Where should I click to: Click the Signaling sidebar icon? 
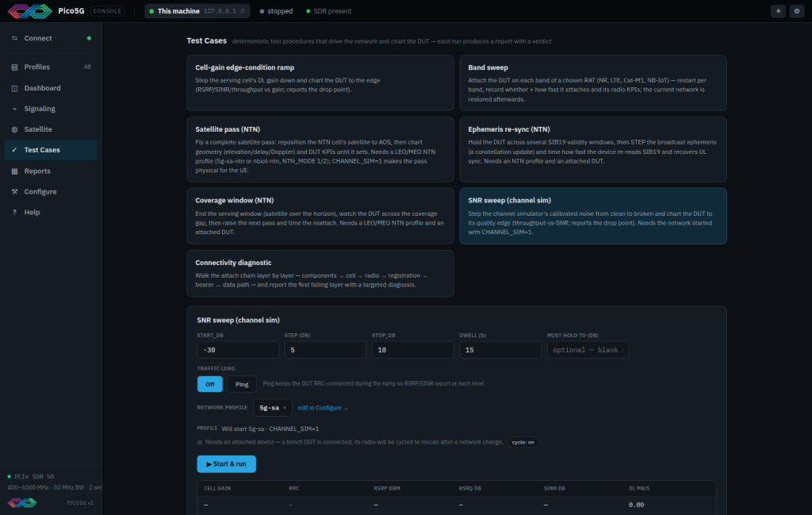(14, 109)
